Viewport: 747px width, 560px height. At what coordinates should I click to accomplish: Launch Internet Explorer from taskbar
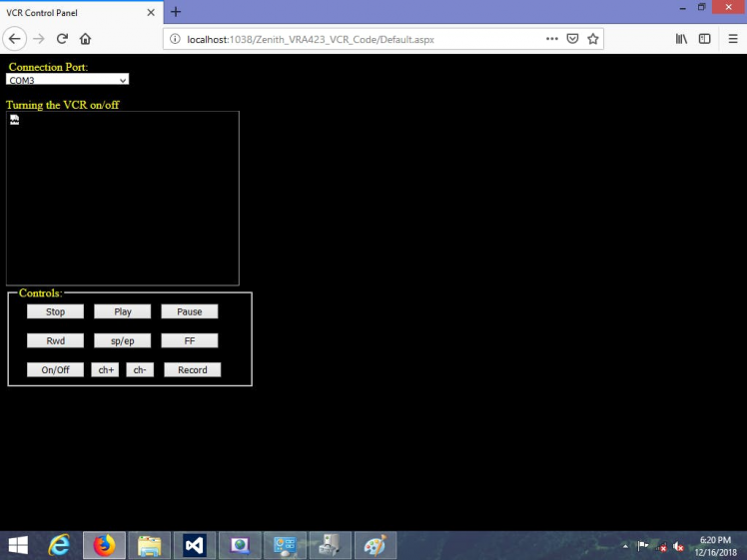[59, 546]
